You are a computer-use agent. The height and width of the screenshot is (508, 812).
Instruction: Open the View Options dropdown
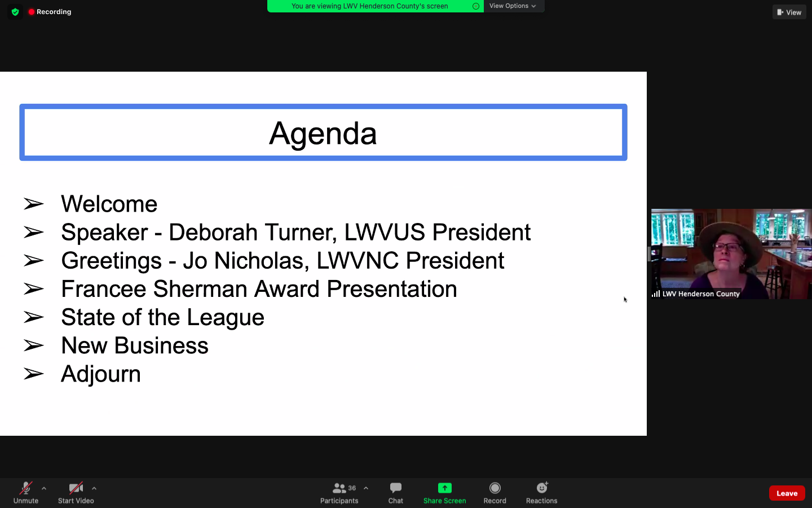513,6
